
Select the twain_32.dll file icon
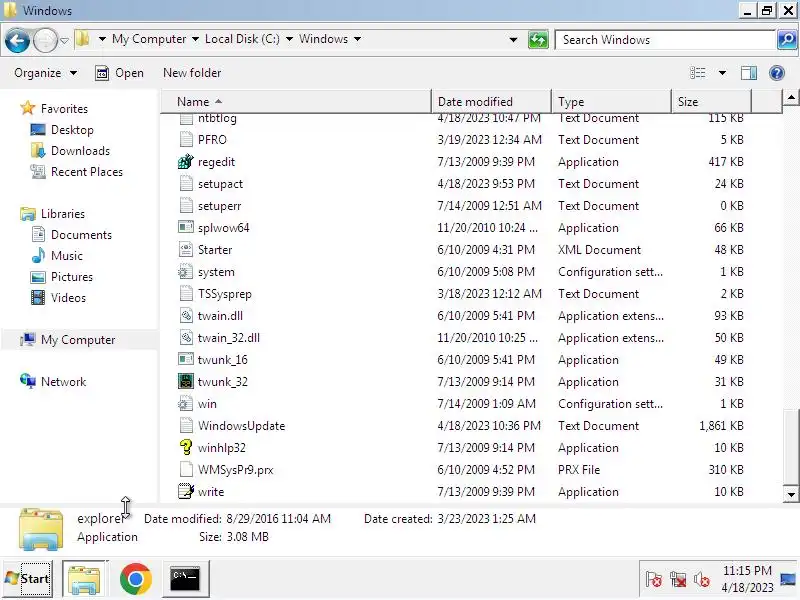point(186,338)
